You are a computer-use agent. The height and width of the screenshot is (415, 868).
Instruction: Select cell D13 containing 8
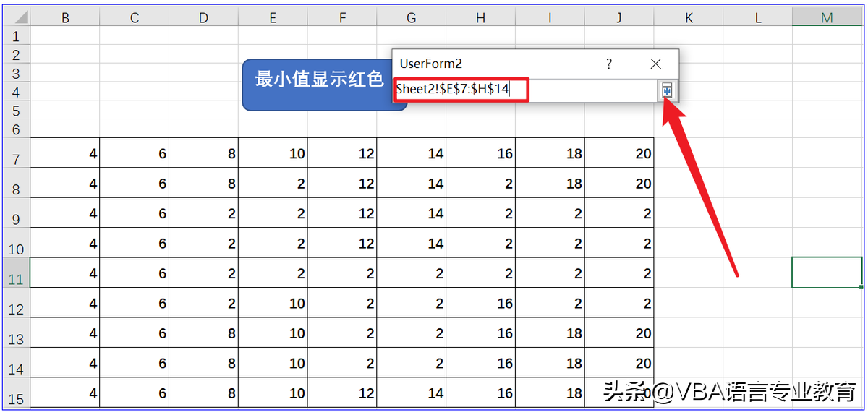tap(203, 333)
